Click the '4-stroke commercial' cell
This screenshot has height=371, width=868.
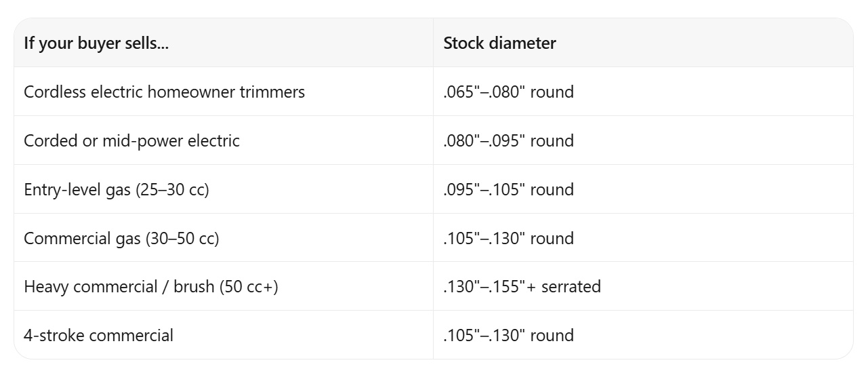(224, 335)
